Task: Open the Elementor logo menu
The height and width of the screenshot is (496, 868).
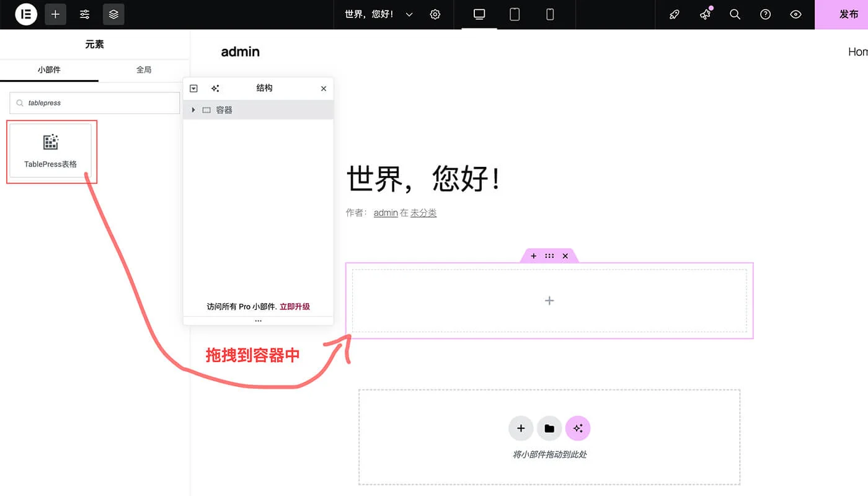Action: (x=25, y=14)
